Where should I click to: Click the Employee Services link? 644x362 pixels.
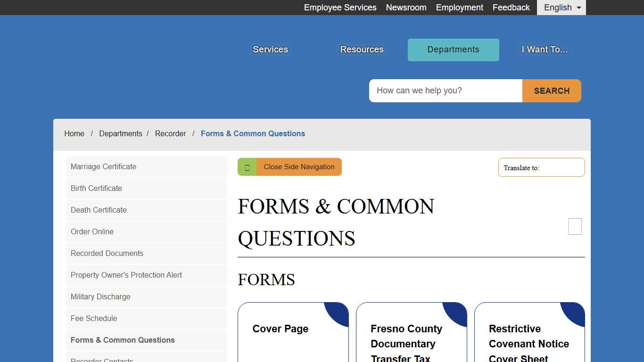coord(340,8)
